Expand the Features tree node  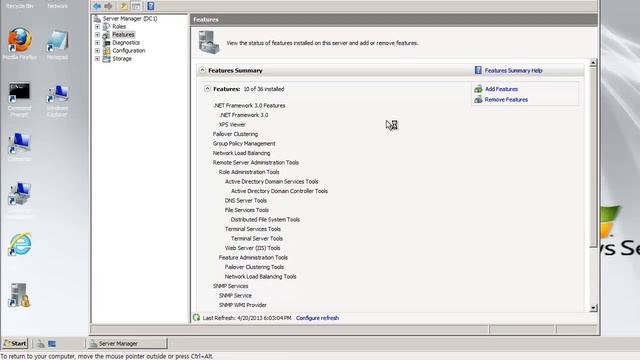click(97, 35)
